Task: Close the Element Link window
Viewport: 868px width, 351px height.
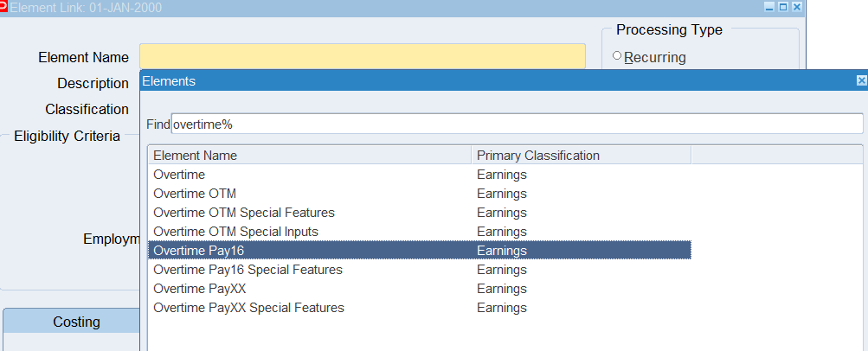Action: [797, 7]
